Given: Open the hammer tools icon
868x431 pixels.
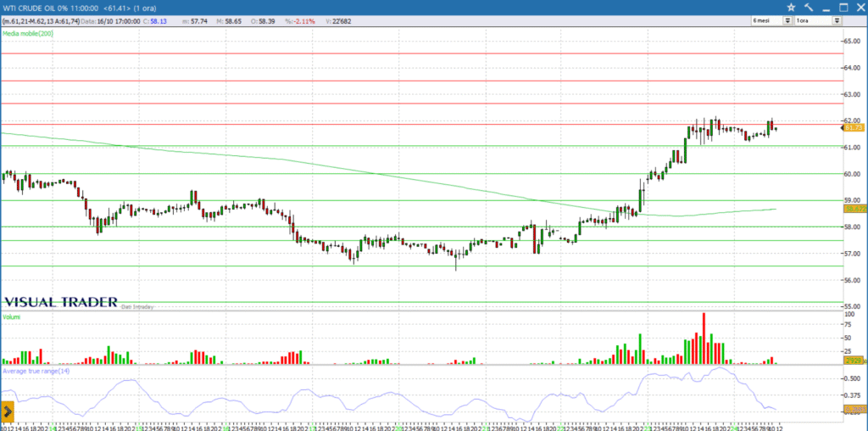Looking at the screenshot, I should coord(808,7).
